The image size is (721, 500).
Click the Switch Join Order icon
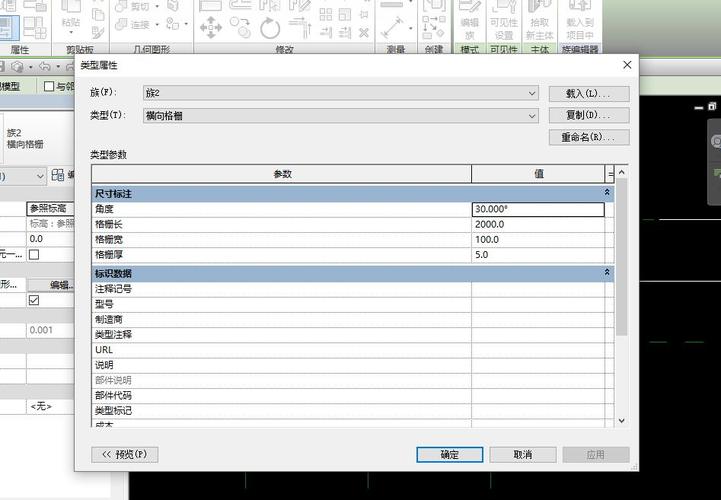tap(173, 24)
